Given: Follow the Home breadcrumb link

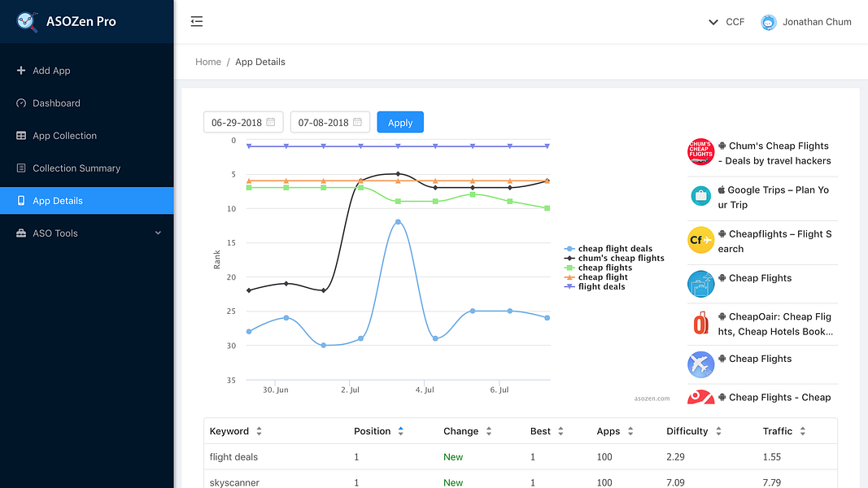Looking at the screenshot, I should (208, 62).
